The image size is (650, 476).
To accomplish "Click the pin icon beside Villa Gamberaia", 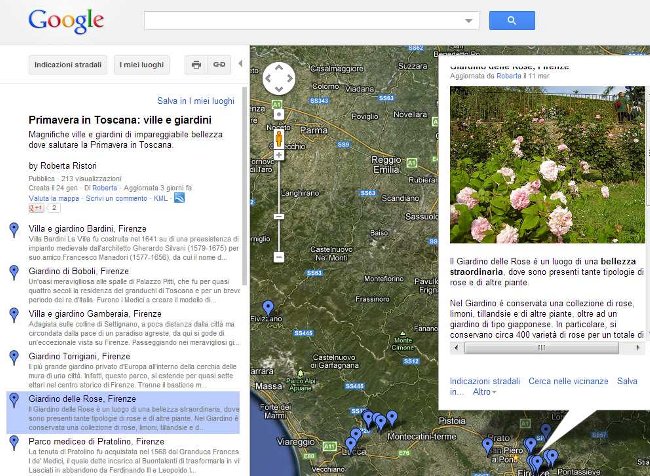I will pyautogui.click(x=14, y=315).
